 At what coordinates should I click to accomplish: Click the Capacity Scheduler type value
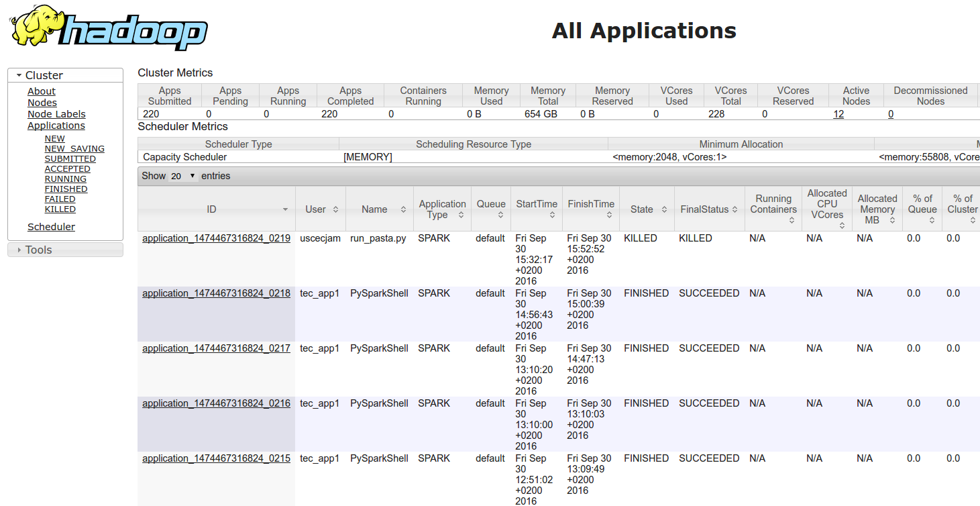click(x=185, y=157)
